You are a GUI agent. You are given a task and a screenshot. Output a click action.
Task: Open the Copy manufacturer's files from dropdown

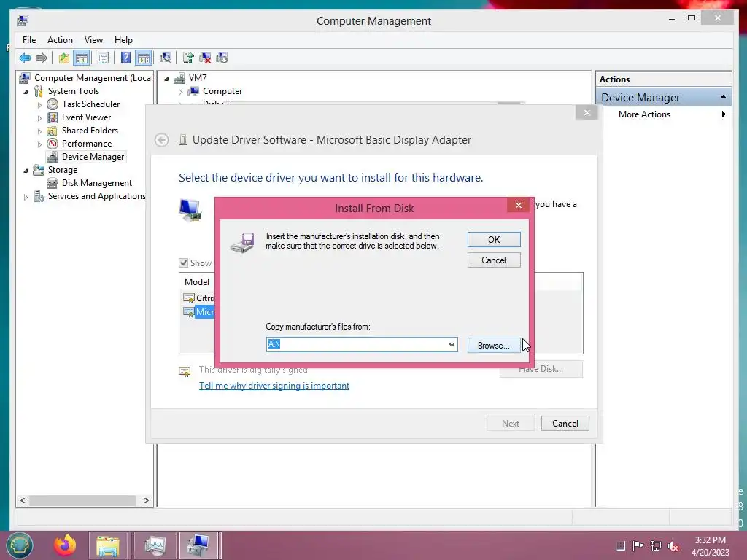point(452,344)
